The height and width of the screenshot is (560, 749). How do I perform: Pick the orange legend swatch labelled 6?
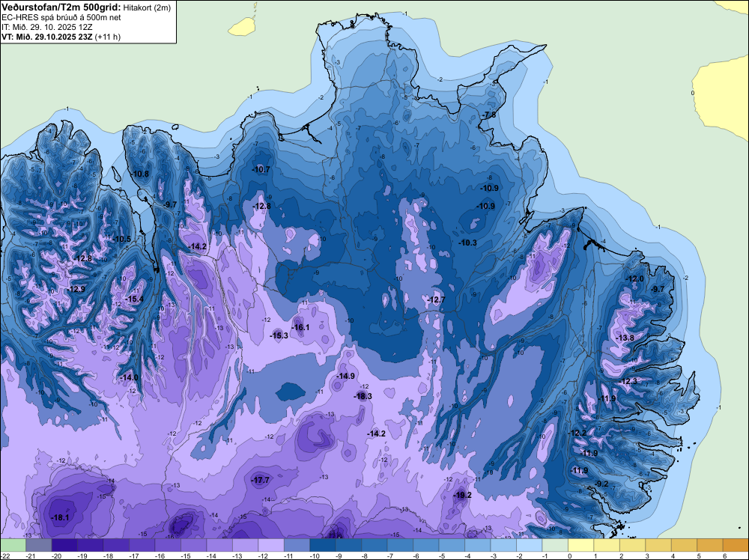pos(736,545)
